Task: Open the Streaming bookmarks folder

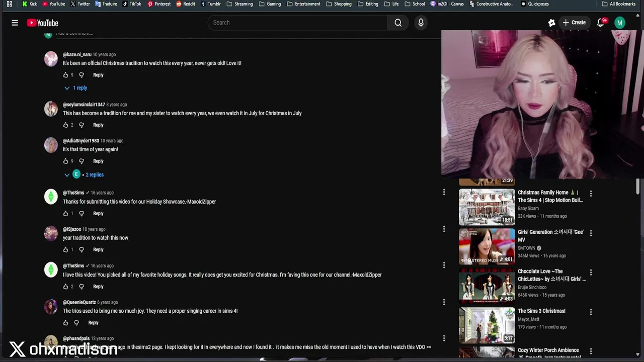Action: click(x=239, y=4)
